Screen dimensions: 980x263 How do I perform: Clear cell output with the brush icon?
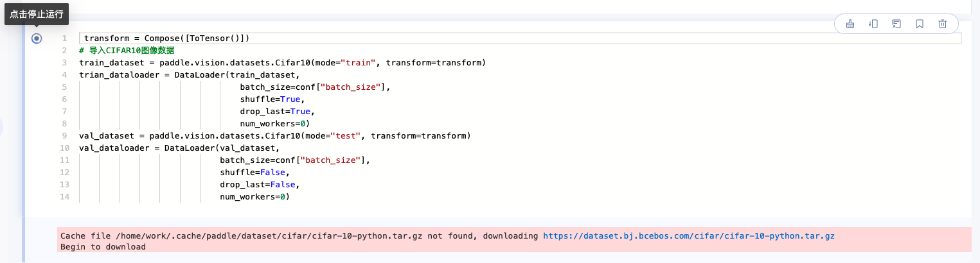(x=850, y=24)
